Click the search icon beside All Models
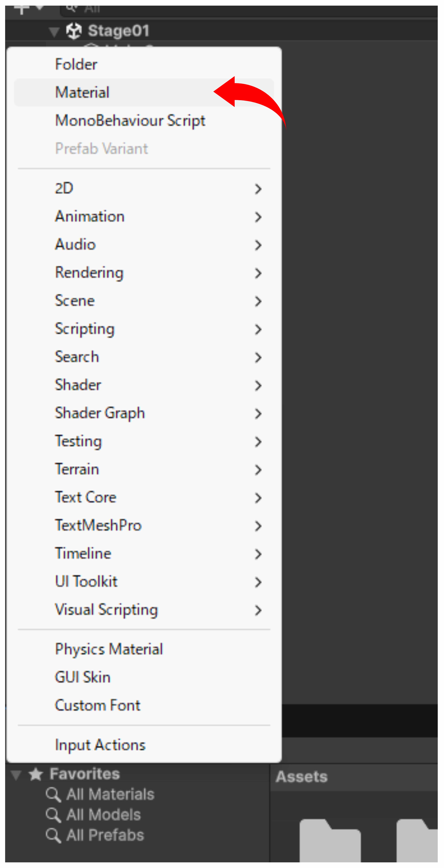Viewport: 444px width, 868px height. pos(53,815)
